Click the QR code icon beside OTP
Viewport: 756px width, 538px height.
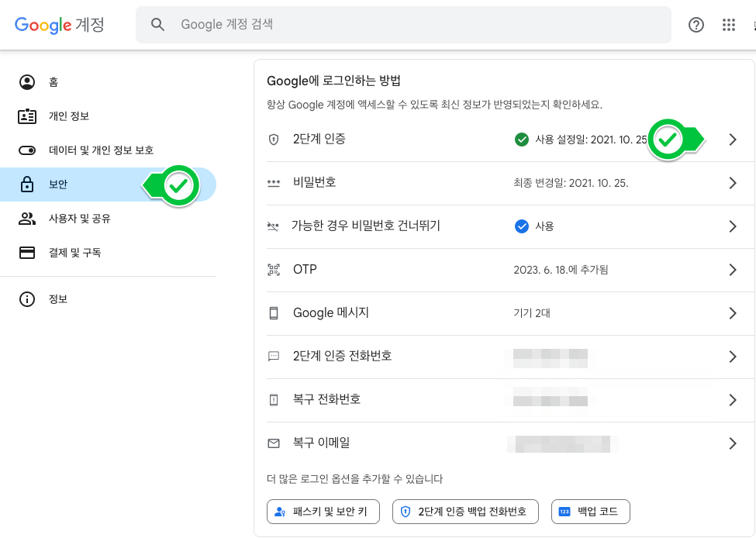[274, 270]
